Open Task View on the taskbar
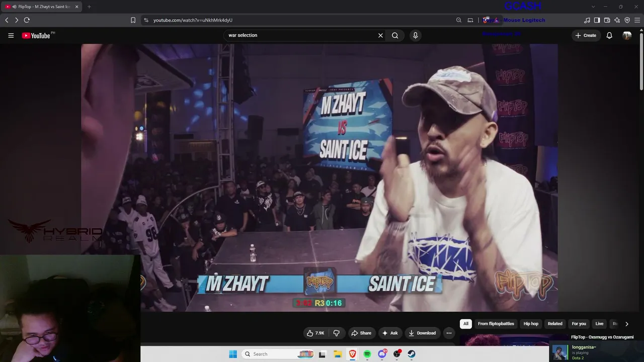 323,354
